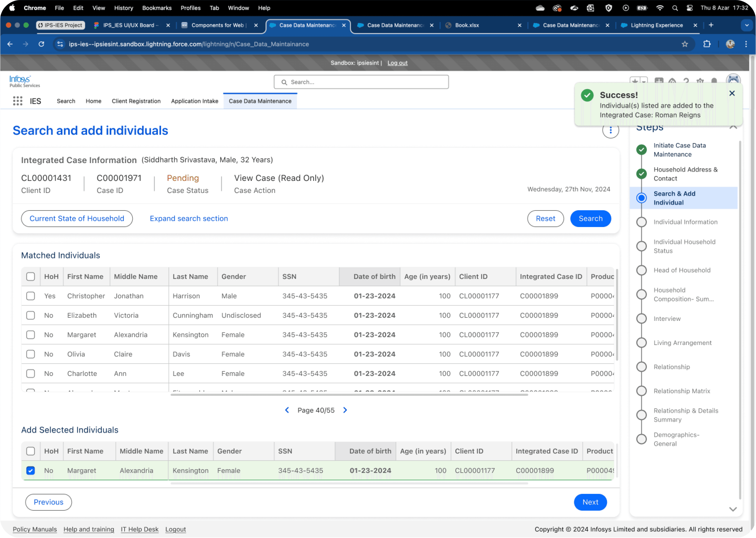Click the Log out link
This screenshot has width=756, height=538.
tap(397, 63)
